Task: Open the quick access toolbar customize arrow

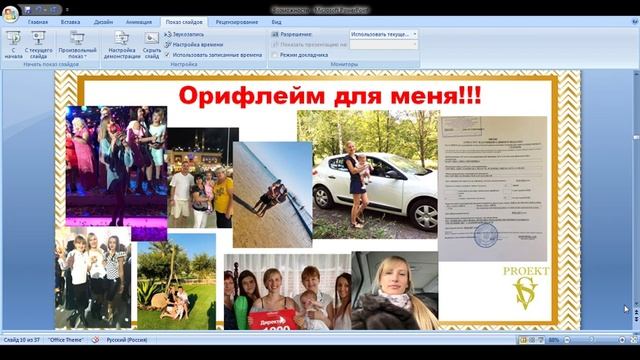Action: click(67, 9)
